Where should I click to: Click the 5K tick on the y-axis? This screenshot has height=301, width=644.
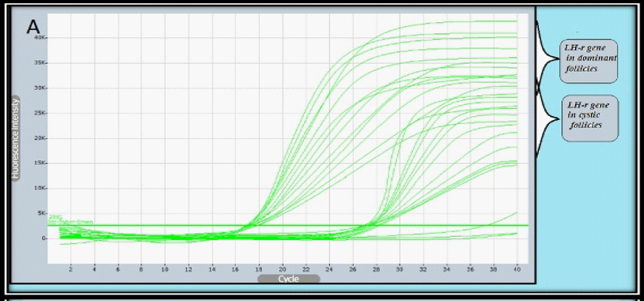[41, 214]
